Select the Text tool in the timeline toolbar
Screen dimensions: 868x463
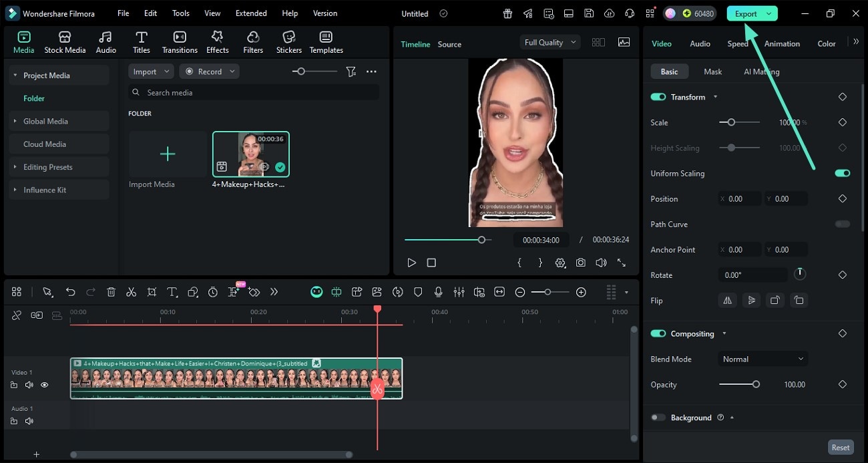tap(172, 292)
